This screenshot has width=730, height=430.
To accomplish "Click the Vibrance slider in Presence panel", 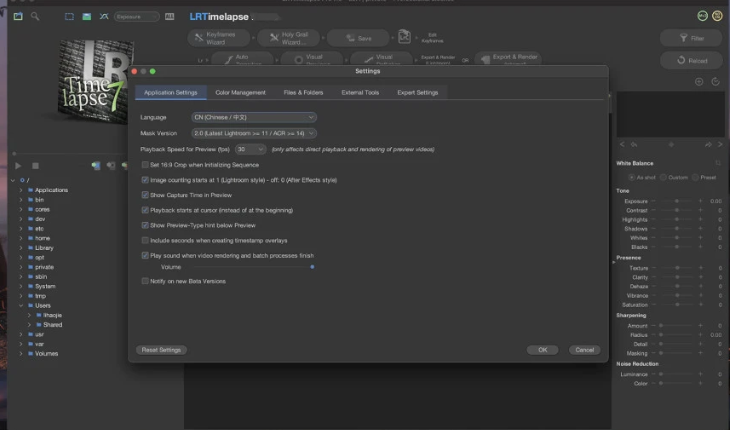I will pyautogui.click(x=676, y=296).
